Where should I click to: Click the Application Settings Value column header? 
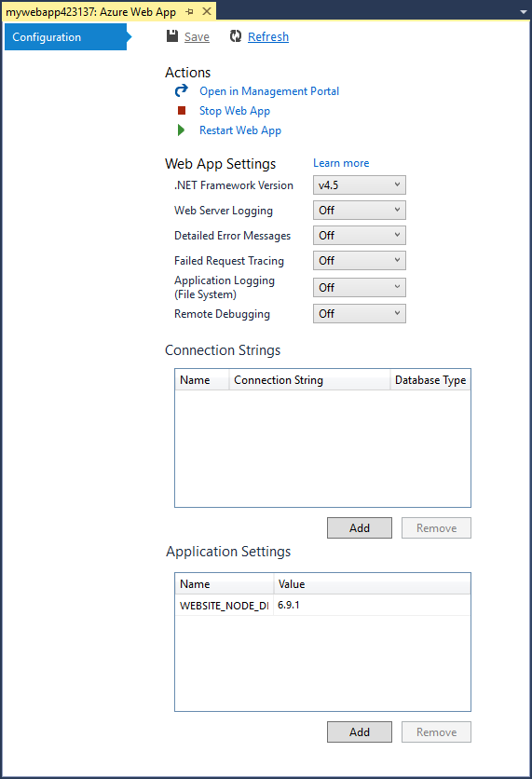pyautogui.click(x=372, y=583)
